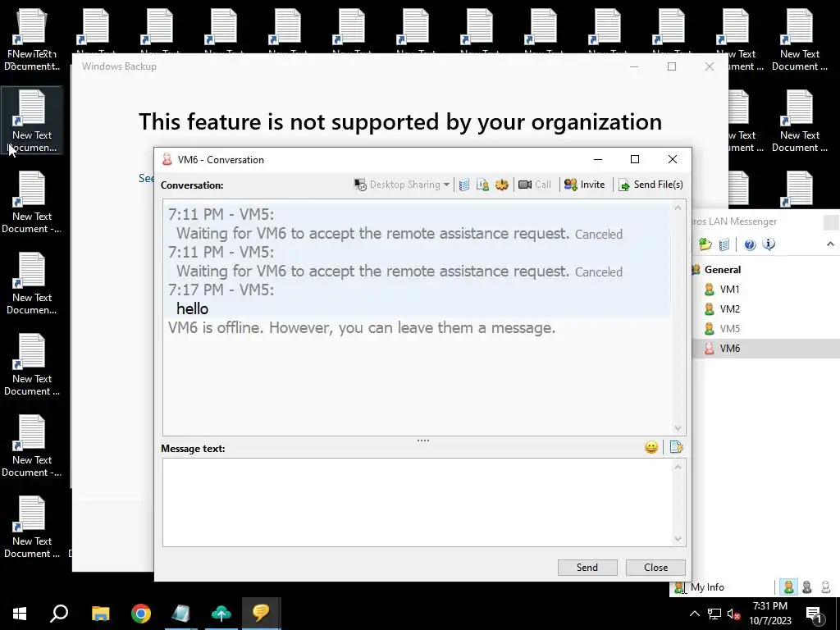Click the info bubble icon in messenger toolbar
This screenshot has height=630, width=840.
click(x=769, y=244)
